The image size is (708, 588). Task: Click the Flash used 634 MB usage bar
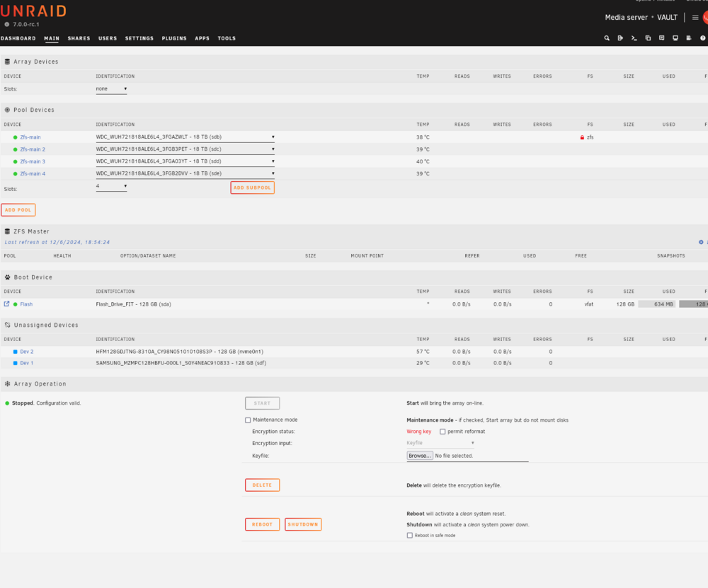(657, 304)
